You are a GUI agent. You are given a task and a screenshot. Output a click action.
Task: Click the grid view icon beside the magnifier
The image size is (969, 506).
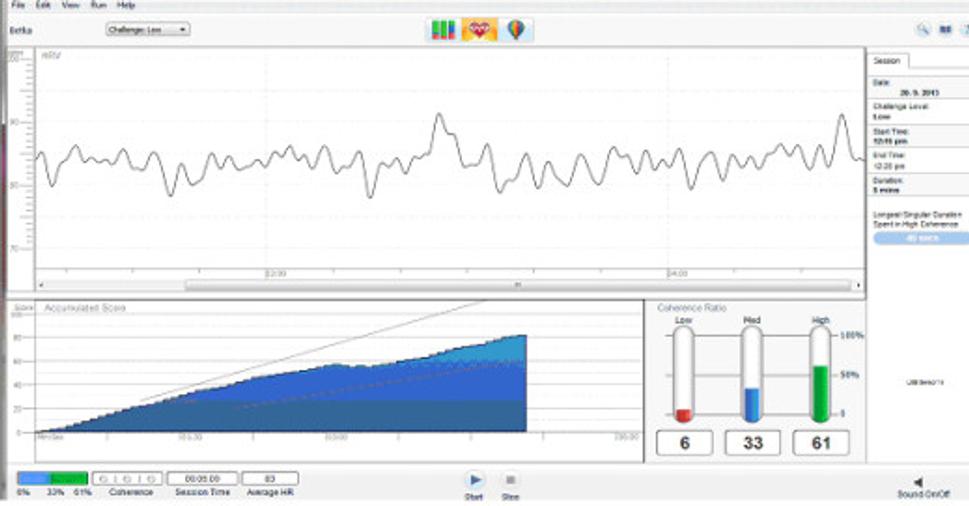click(x=946, y=30)
